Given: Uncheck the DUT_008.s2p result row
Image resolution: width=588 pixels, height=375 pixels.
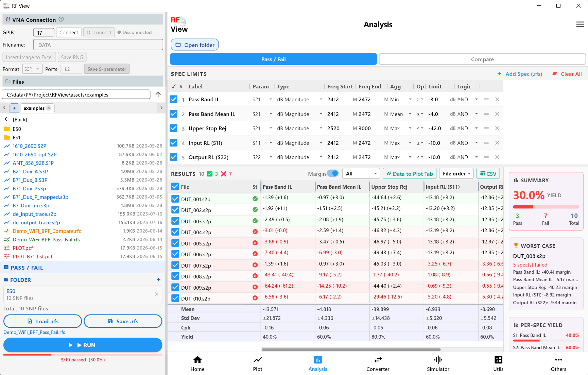Looking at the screenshot, I should [175, 276].
